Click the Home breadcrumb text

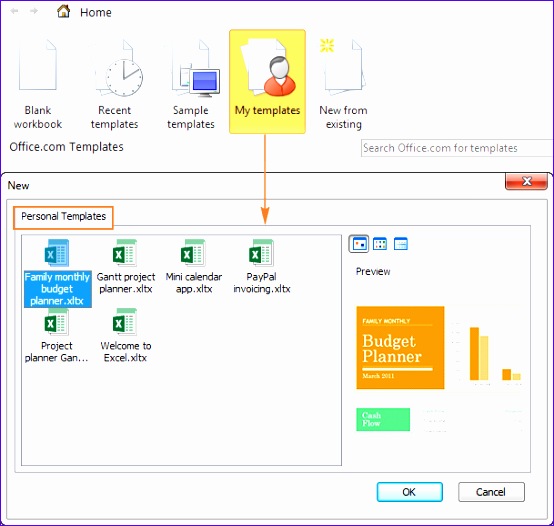click(96, 12)
